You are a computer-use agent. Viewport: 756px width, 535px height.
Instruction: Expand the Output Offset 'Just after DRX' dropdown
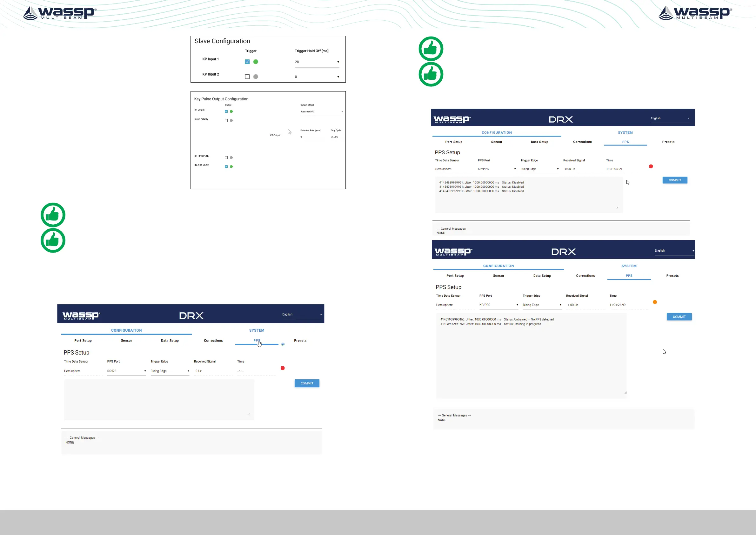[x=321, y=112]
